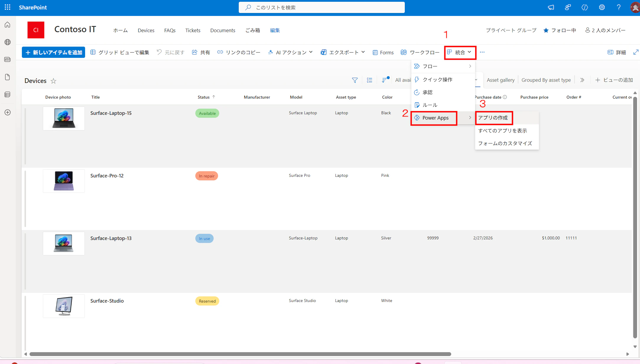Open the Surface-Laptop-13 item title

(x=111, y=238)
